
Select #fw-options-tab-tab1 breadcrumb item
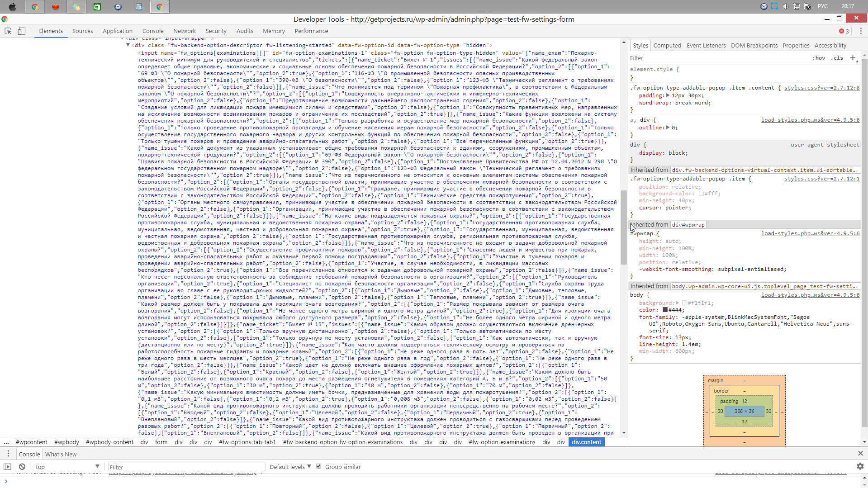point(247,442)
